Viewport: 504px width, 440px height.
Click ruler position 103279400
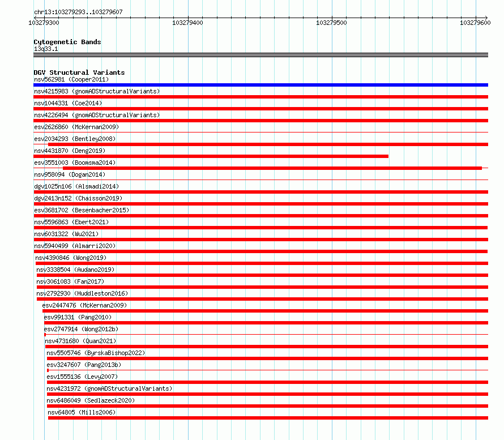[187, 23]
